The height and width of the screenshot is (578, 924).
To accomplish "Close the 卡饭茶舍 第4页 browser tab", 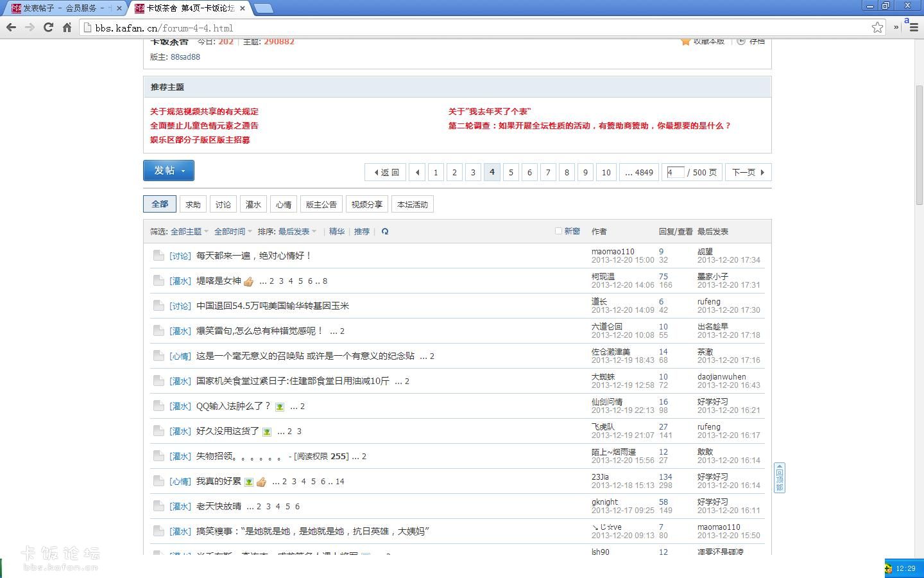I will point(243,8).
